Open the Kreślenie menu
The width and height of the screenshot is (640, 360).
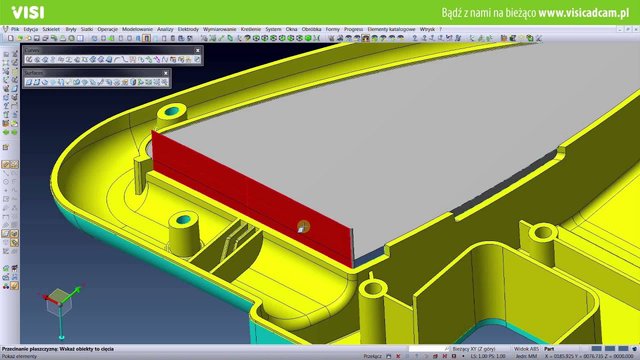tap(251, 29)
